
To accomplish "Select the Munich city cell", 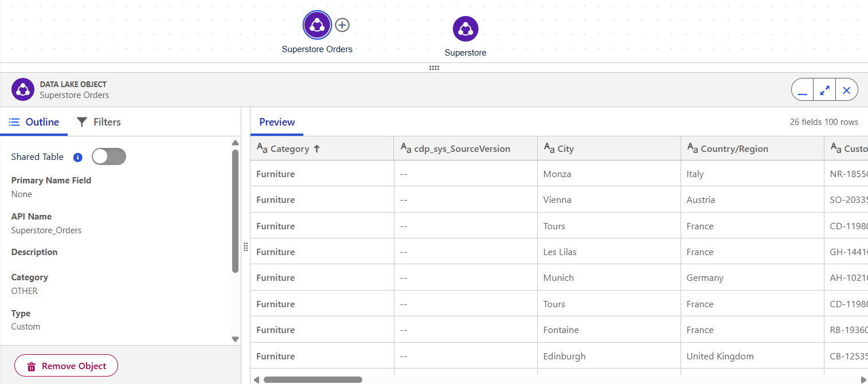I will click(x=609, y=277).
